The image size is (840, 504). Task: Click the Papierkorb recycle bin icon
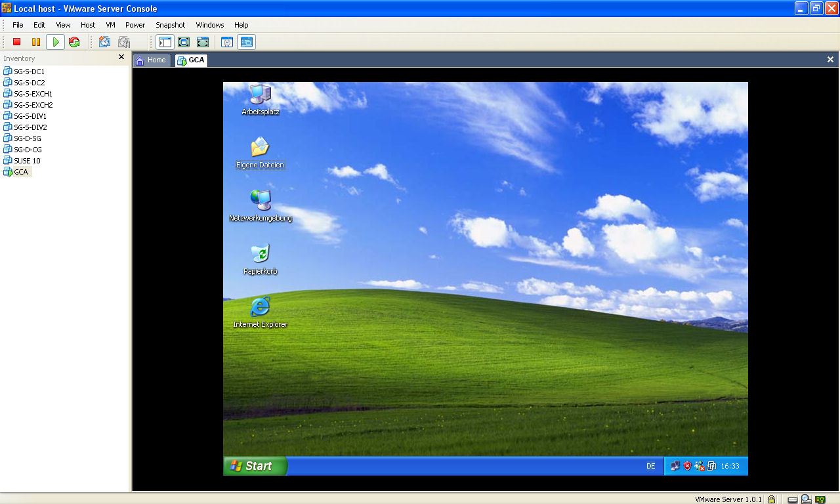pos(261,259)
